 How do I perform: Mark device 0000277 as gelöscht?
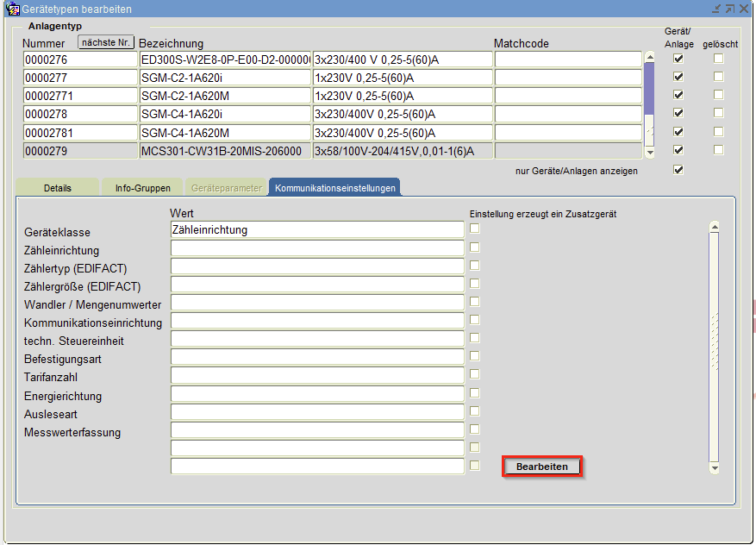click(718, 77)
